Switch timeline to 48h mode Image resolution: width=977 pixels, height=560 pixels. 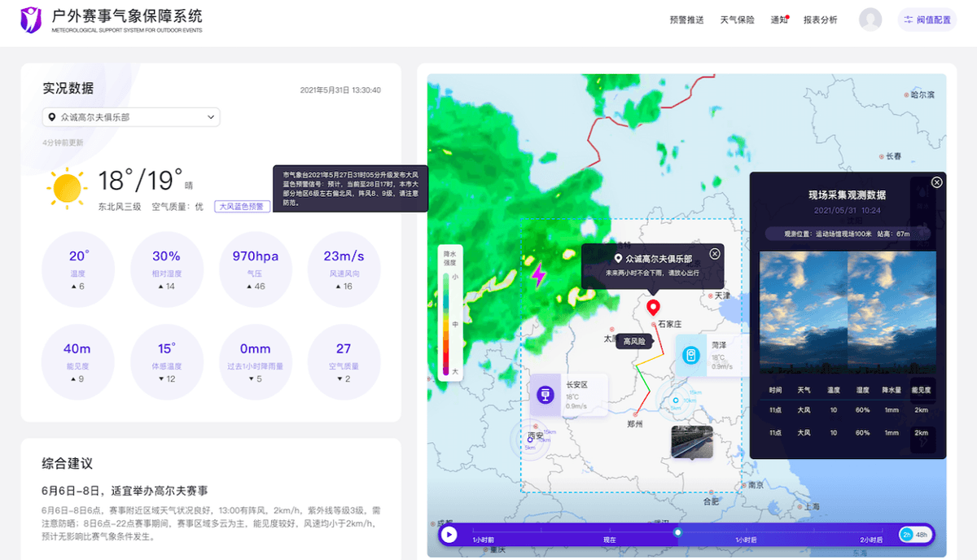click(922, 534)
